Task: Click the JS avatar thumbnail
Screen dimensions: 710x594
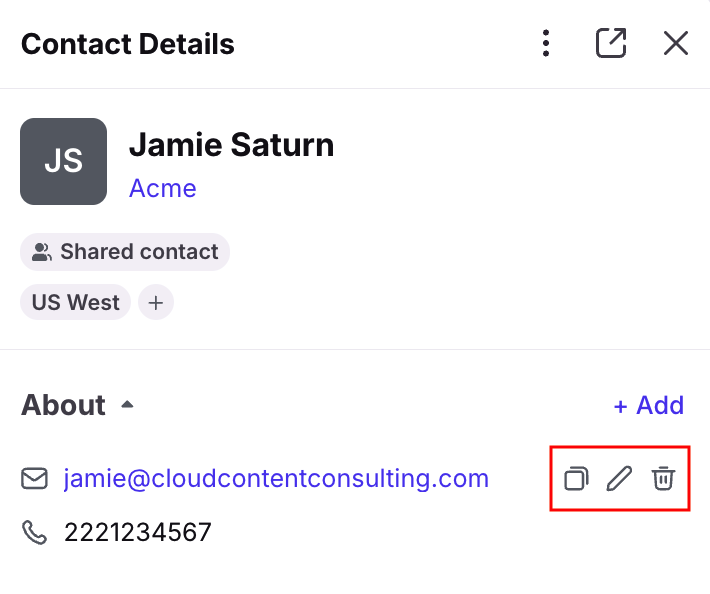Action: click(63, 161)
